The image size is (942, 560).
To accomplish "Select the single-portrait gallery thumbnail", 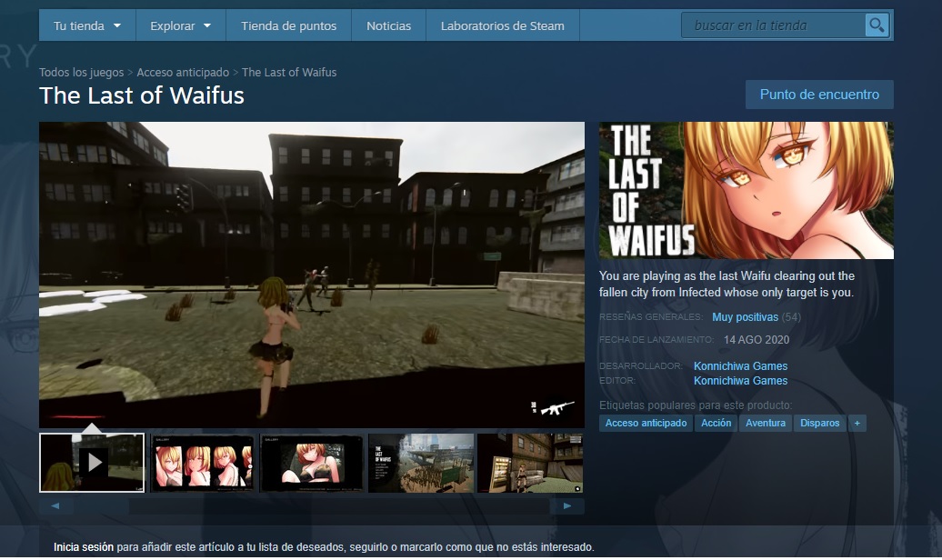I will coord(311,463).
